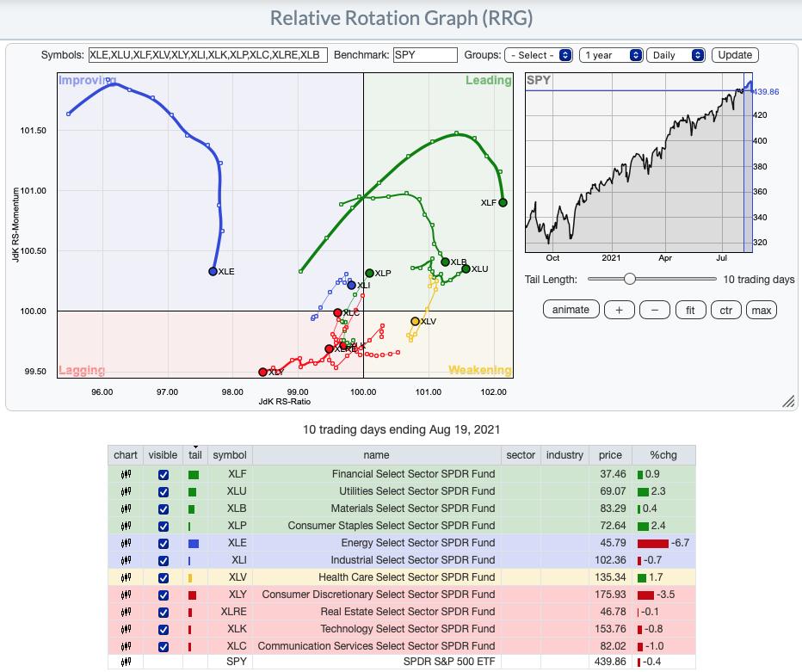
Task: Toggle XLY visible checkbox
Action: tap(163, 595)
